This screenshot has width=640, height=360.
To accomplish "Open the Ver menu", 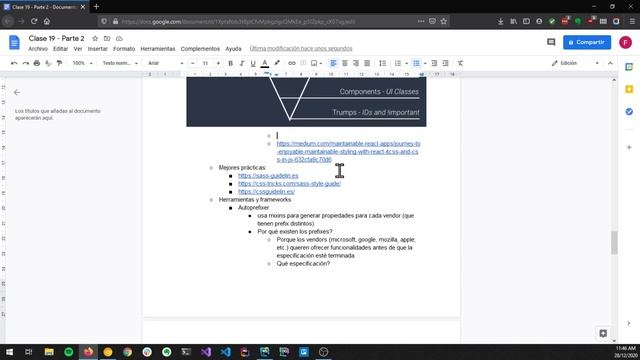I will pos(78,49).
